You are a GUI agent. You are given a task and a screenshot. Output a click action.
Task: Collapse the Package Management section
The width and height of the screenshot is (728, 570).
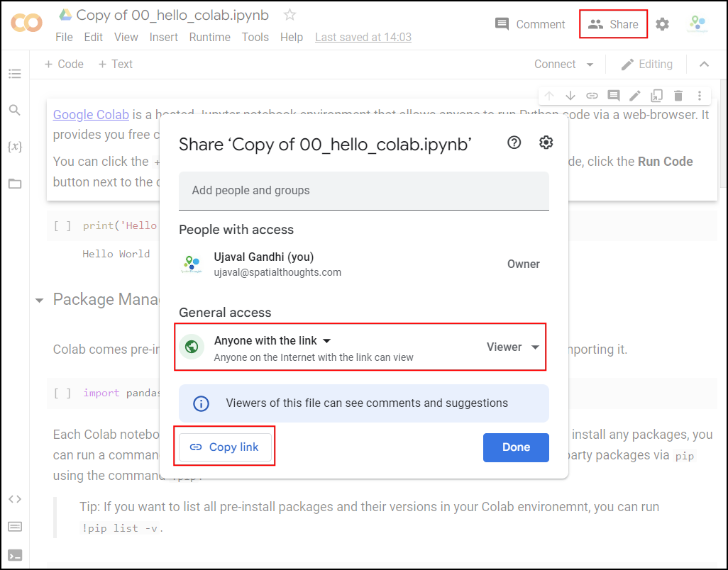tap(39, 300)
